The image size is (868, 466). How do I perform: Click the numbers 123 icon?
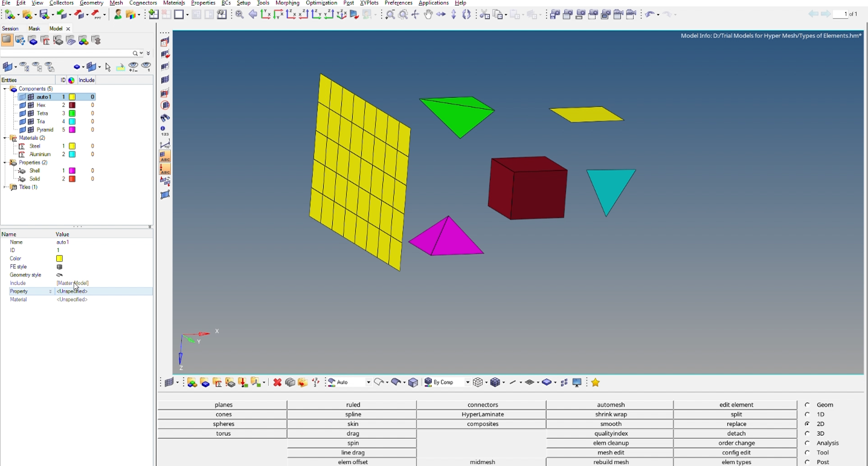coord(165,131)
